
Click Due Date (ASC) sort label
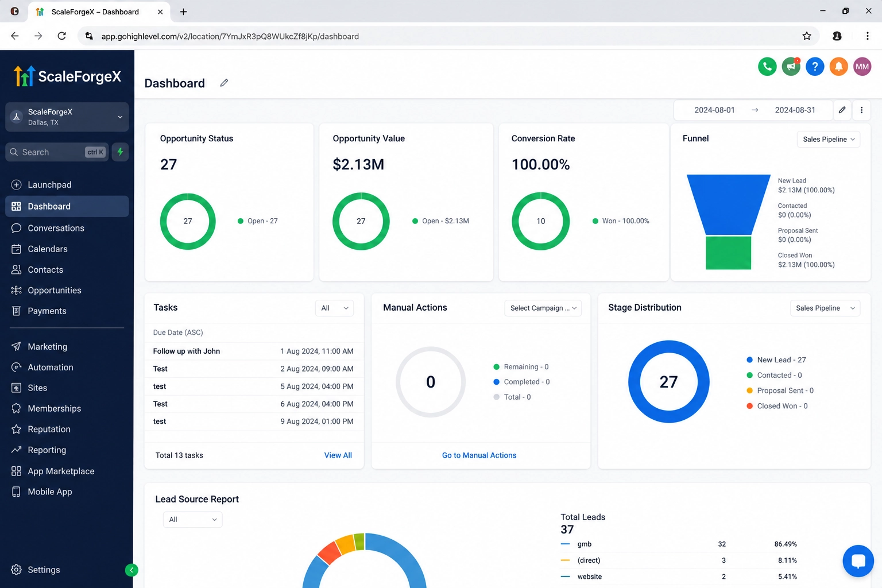click(x=178, y=332)
